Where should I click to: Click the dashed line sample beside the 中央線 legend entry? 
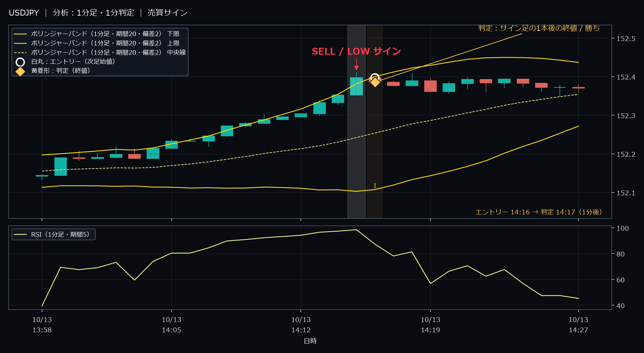click(20, 53)
